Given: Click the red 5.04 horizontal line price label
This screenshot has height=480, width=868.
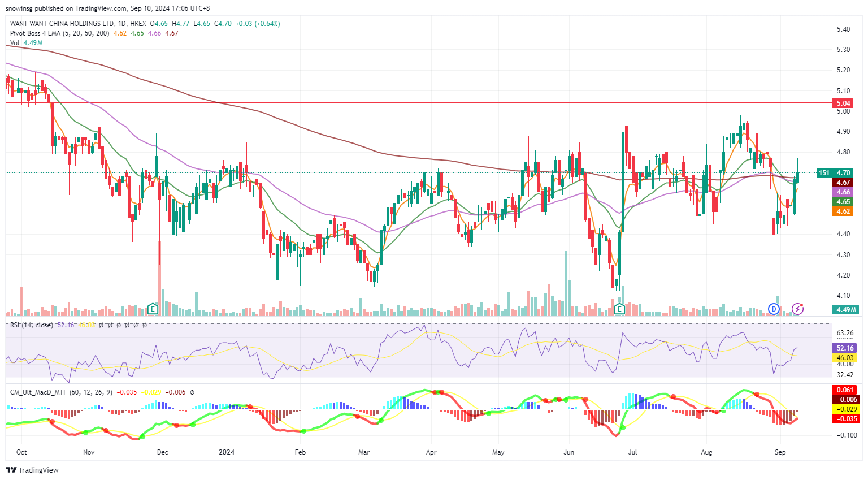Looking at the screenshot, I should pyautogui.click(x=844, y=103).
